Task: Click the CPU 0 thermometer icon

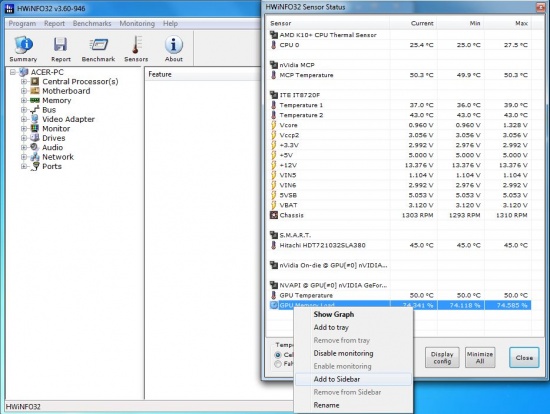Action: pos(274,45)
